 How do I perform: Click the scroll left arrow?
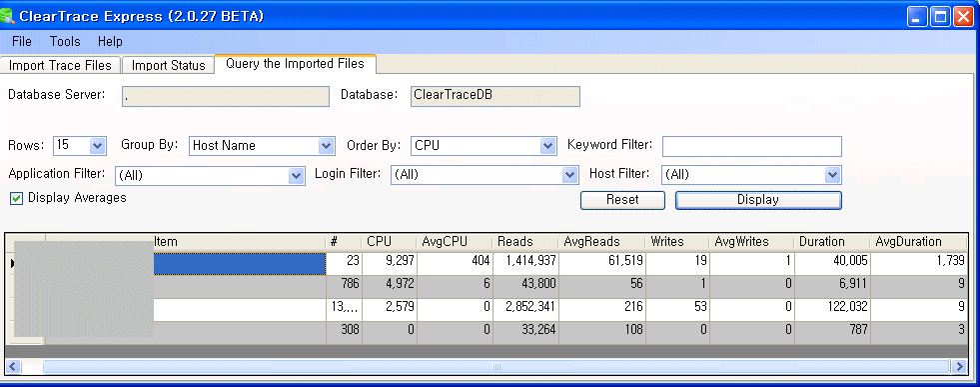tap(13, 366)
